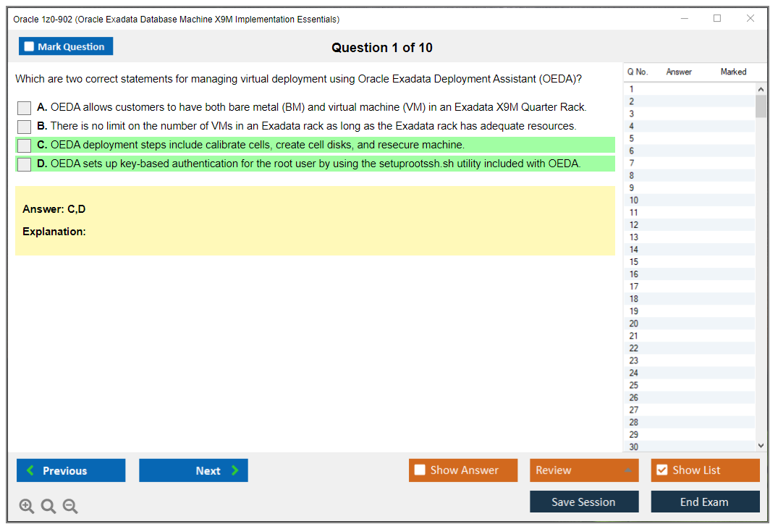Check answer option A checkbox
This screenshot has height=532, width=778.
(x=23, y=107)
